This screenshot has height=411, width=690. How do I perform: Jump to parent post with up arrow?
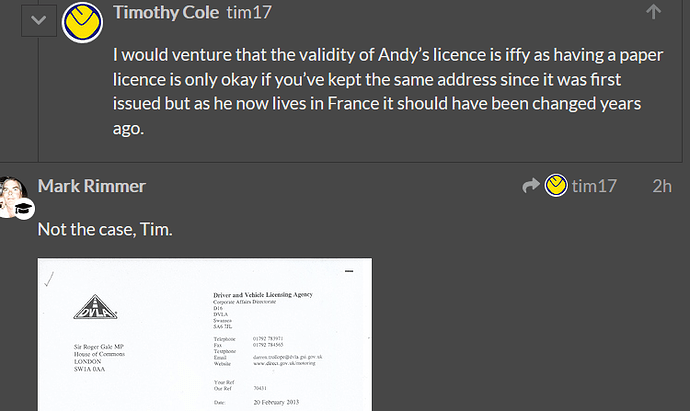tap(653, 12)
